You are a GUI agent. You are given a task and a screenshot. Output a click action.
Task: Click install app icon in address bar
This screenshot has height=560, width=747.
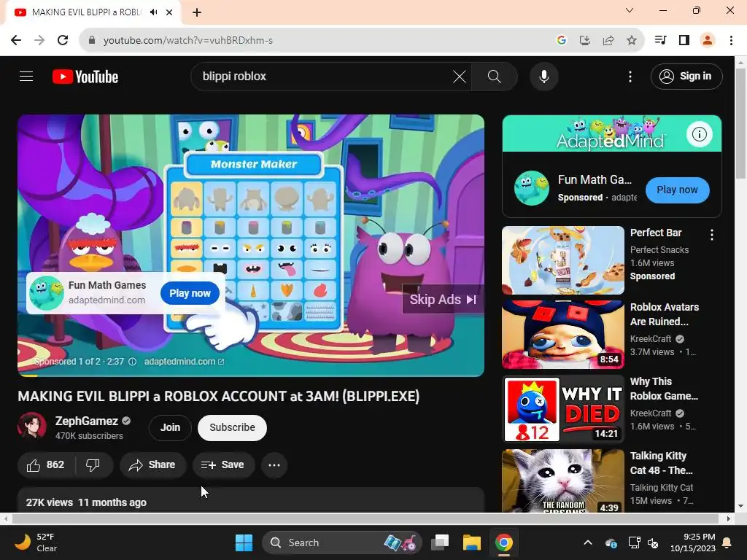point(584,41)
